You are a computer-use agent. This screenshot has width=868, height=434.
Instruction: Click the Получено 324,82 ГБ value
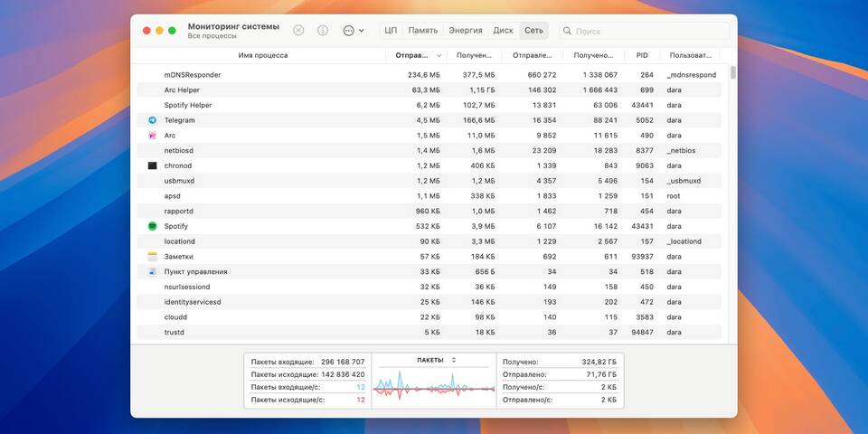coord(599,362)
